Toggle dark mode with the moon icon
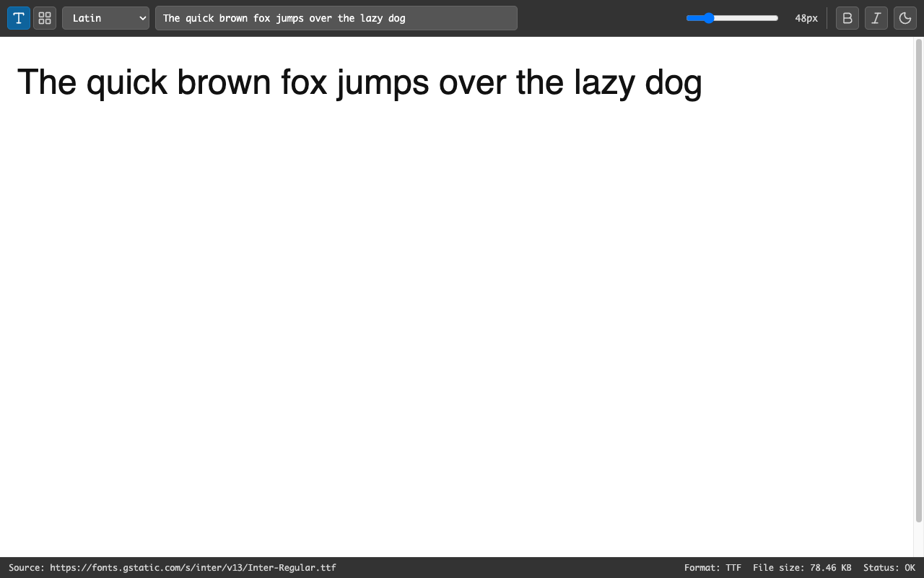Viewport: 924px width, 578px height. tap(905, 18)
